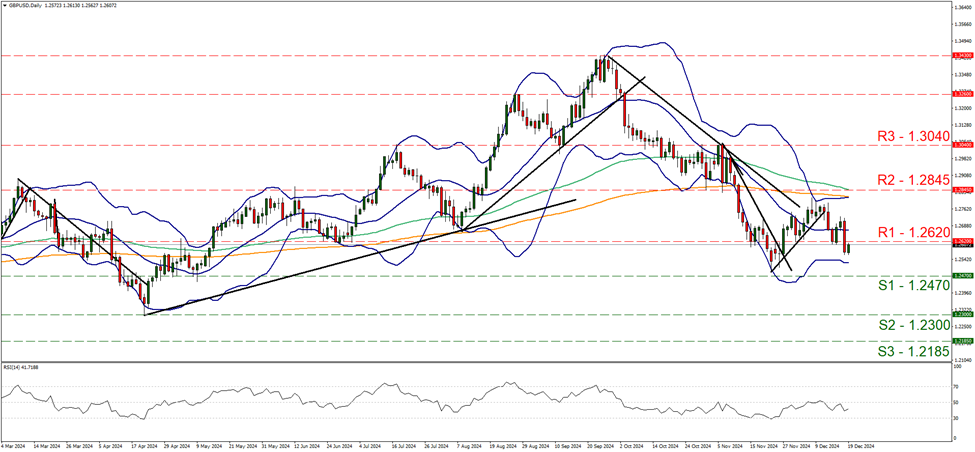Click the 1.32000 price axis value
The height and width of the screenshot is (452, 975).
(963, 108)
